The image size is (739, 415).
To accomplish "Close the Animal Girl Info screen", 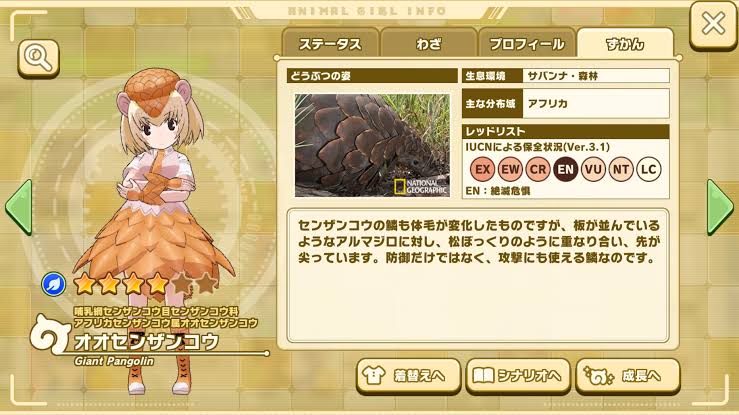I will coord(713,24).
